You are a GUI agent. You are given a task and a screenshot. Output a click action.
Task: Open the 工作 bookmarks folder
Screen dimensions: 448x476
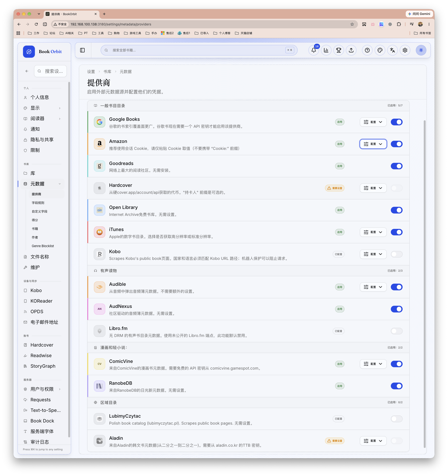tap(33, 33)
